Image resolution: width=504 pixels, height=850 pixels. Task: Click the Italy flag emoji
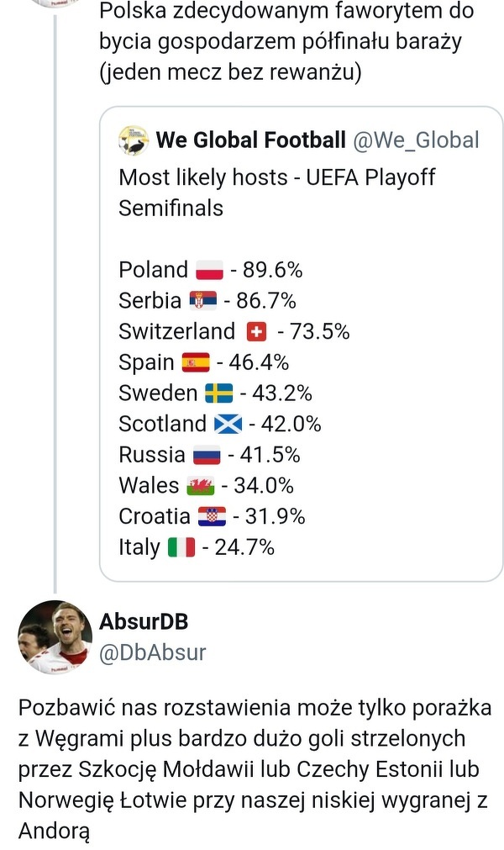181,547
